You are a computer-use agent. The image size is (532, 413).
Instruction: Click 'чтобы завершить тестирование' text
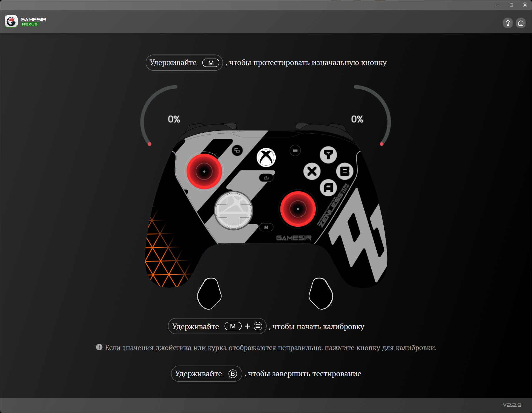(x=305, y=374)
